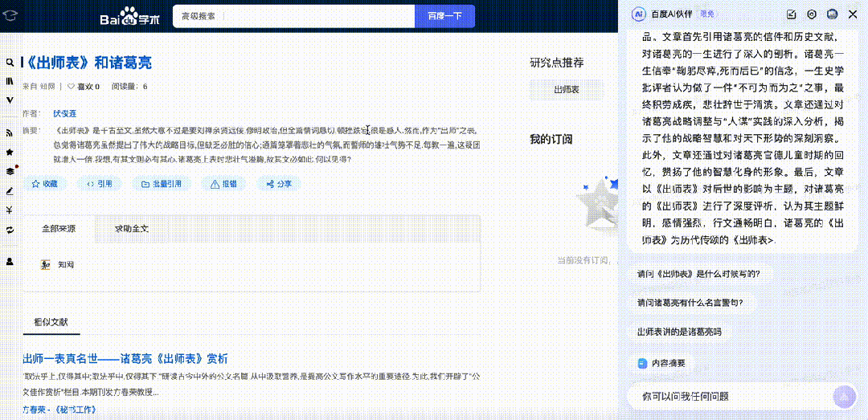Open the star favorites icon in sidebar
868x420 pixels.
(x=10, y=152)
